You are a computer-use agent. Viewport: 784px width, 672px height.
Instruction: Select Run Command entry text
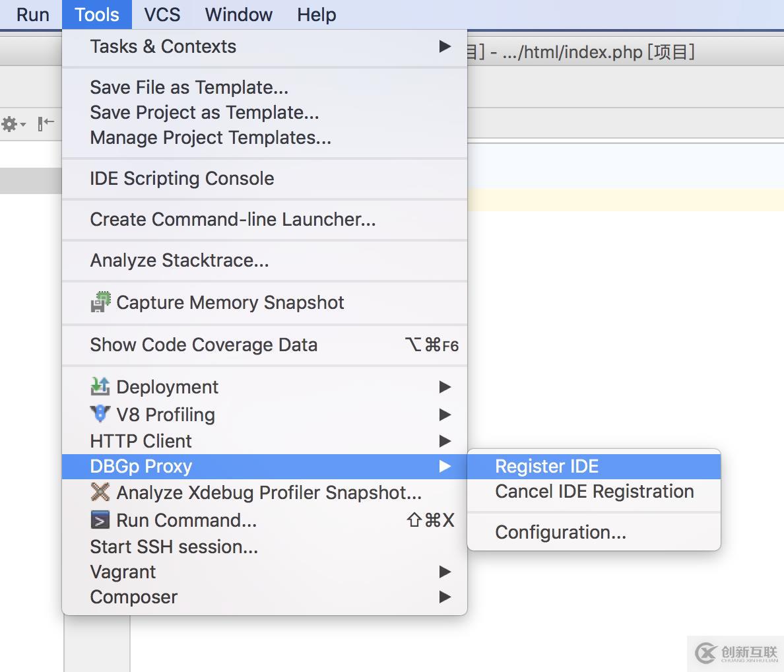187,520
